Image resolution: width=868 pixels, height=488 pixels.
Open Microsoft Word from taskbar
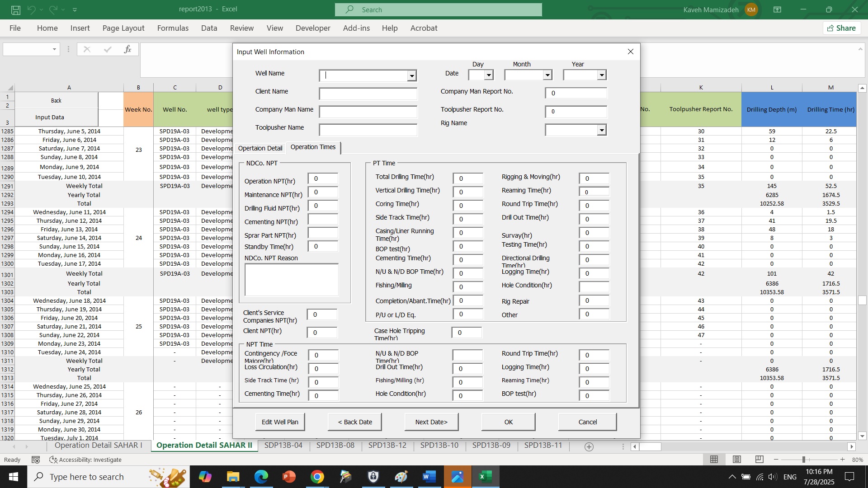pyautogui.click(x=429, y=477)
